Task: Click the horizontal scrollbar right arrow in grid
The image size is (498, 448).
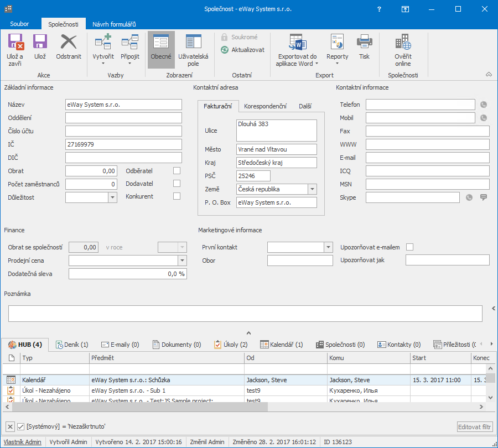Action: point(481,407)
